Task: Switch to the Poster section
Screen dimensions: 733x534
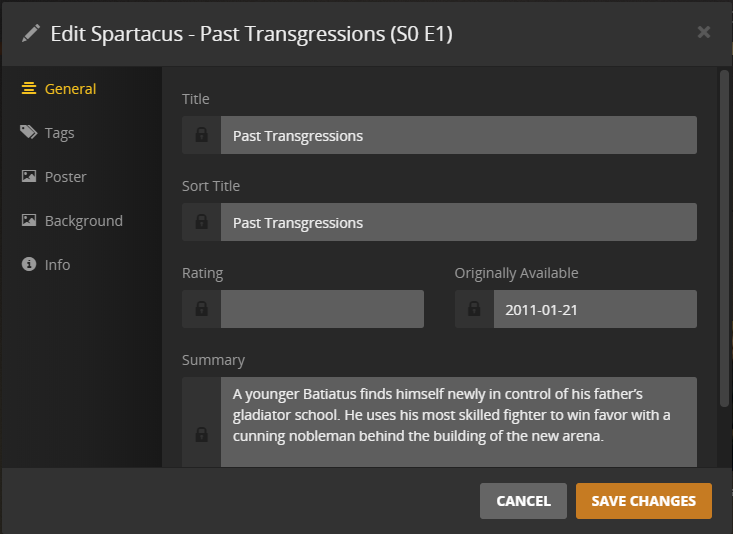Action: (x=65, y=176)
